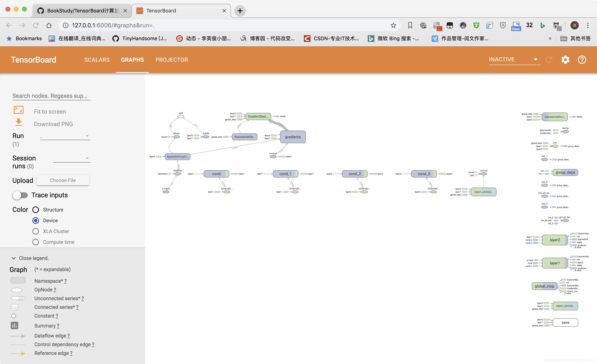The width and height of the screenshot is (597, 364).
Task: Switch to the PROJECTOR tab
Action: coord(172,60)
